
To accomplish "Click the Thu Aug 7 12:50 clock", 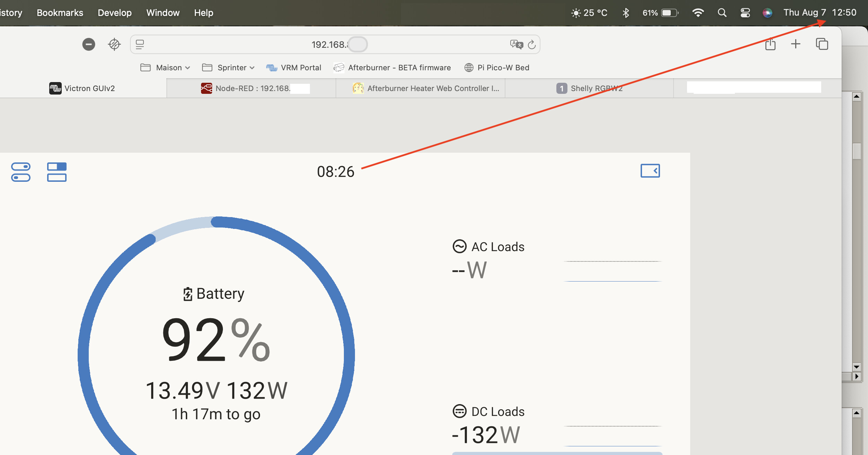I will [x=820, y=13].
